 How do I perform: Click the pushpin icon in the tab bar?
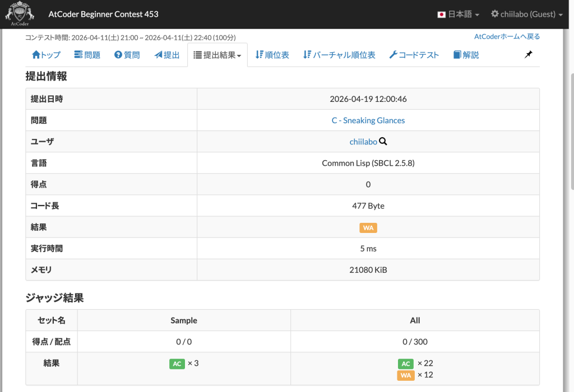click(528, 54)
